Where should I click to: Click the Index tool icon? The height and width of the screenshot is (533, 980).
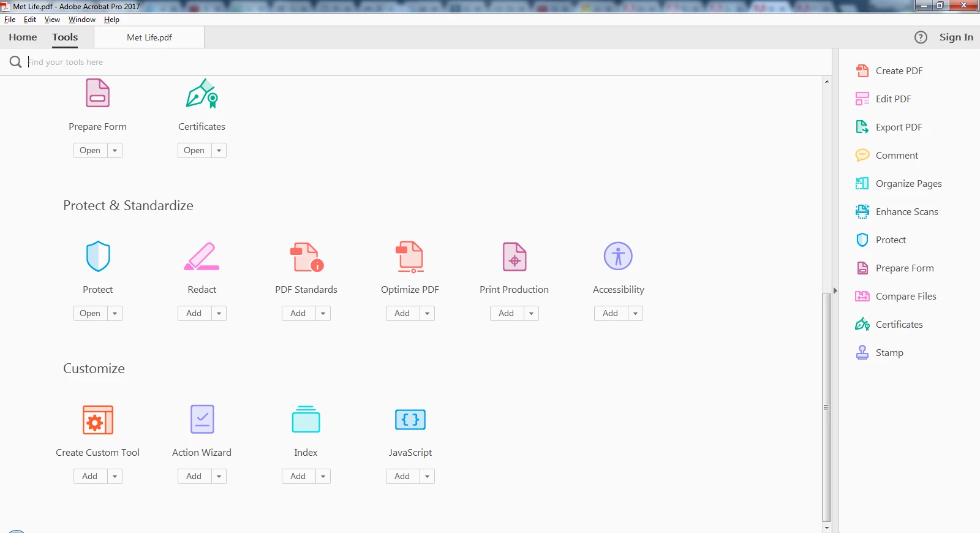[306, 419]
